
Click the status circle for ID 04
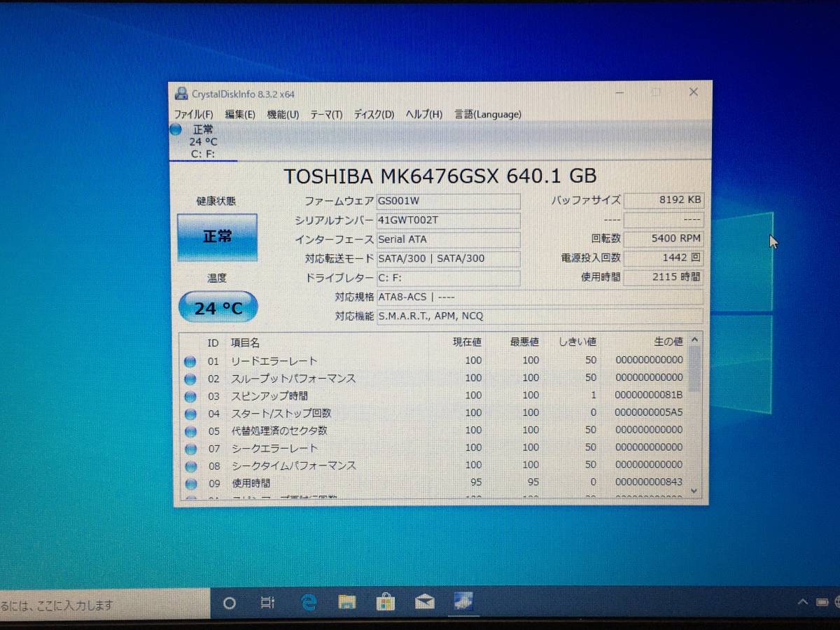pyautogui.click(x=190, y=414)
